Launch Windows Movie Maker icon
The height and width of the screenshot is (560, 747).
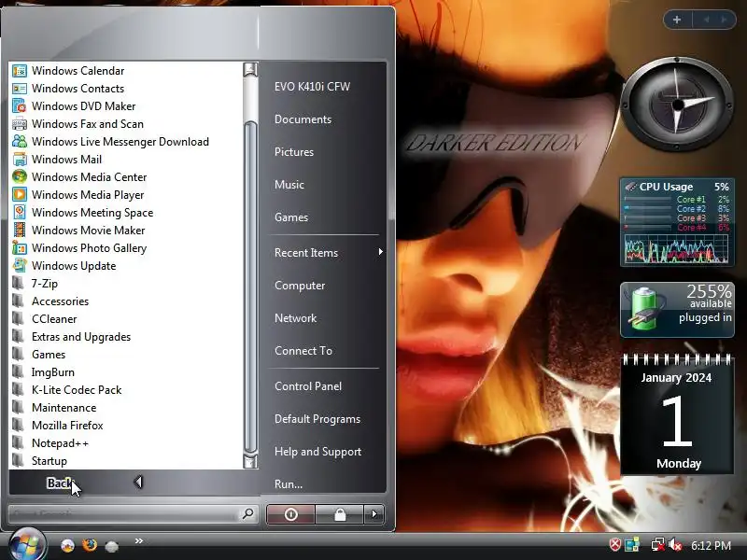point(20,230)
